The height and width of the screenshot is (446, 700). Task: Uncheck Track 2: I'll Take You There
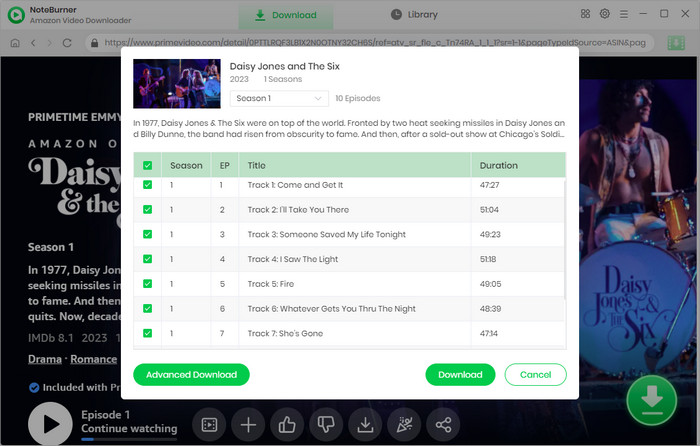tap(147, 209)
